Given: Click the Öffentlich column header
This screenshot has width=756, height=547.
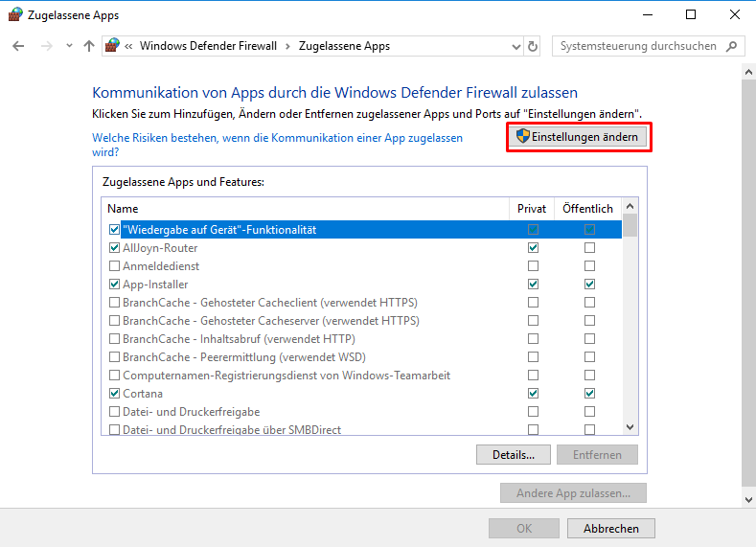Looking at the screenshot, I should [x=587, y=209].
